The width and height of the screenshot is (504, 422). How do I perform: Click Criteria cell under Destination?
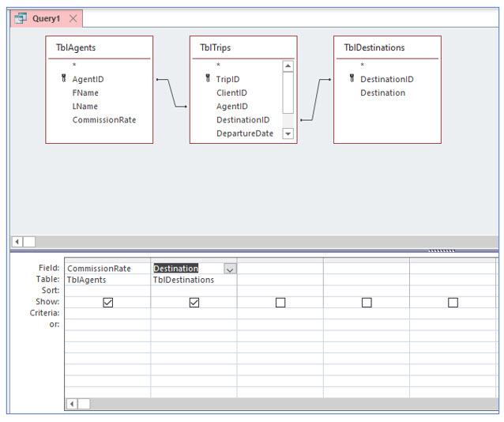coord(194,314)
